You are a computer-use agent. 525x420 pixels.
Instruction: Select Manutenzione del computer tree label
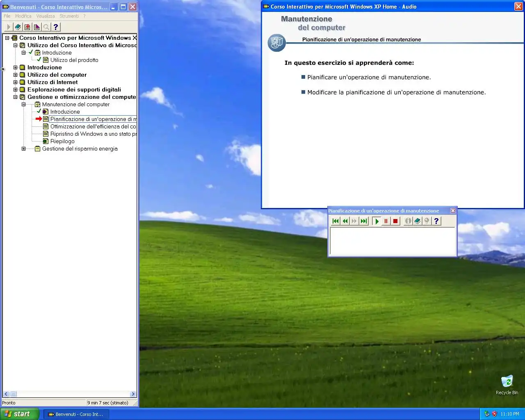(x=76, y=104)
